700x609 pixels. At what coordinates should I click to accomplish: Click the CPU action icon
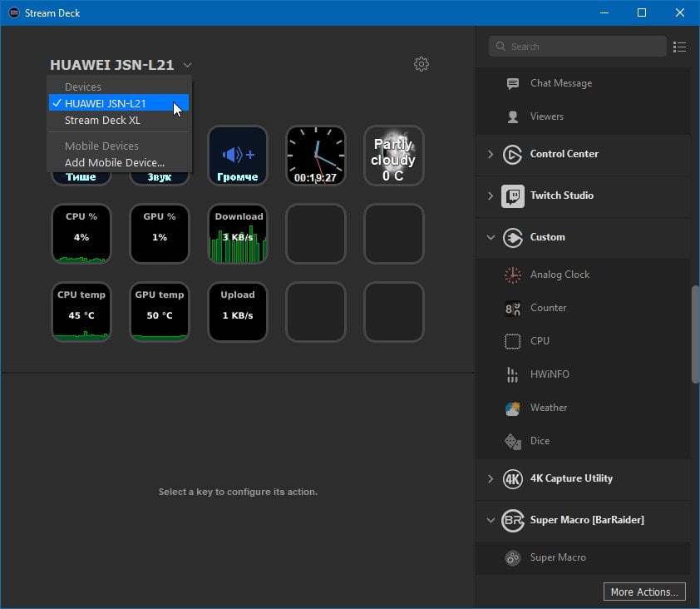tap(512, 341)
